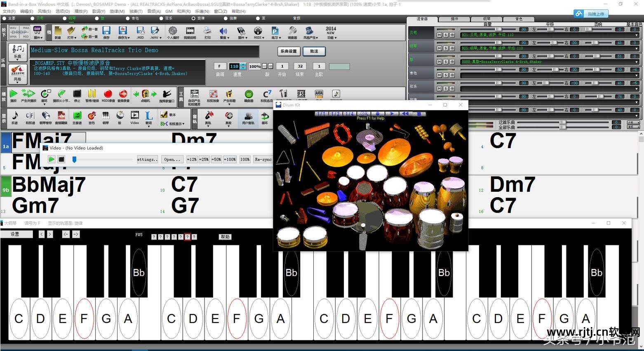Toggle the 歌本 checkbox icon

click(164, 114)
